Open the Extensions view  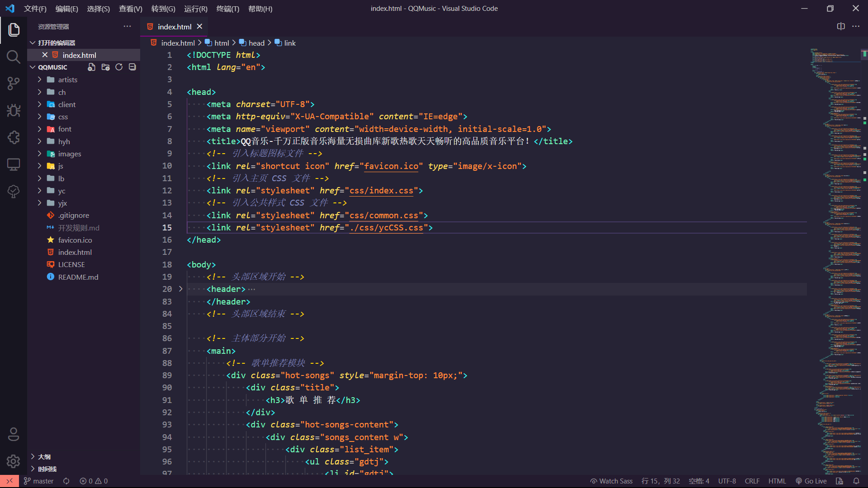(x=13, y=137)
